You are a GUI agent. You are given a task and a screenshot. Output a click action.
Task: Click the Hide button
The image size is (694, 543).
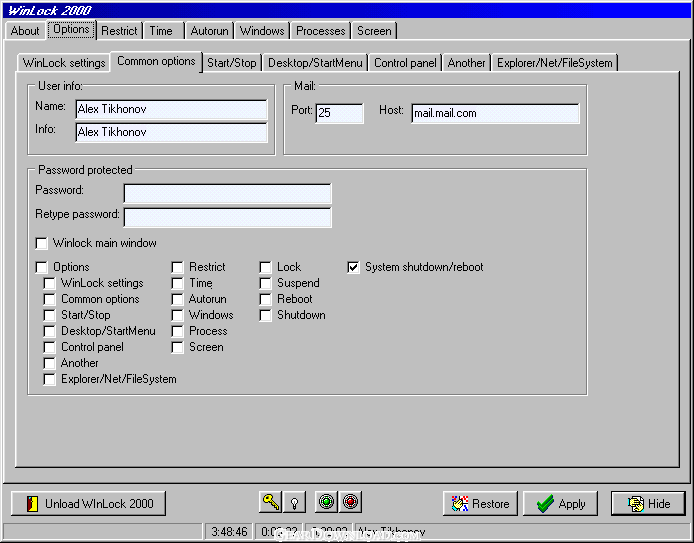[x=648, y=504]
